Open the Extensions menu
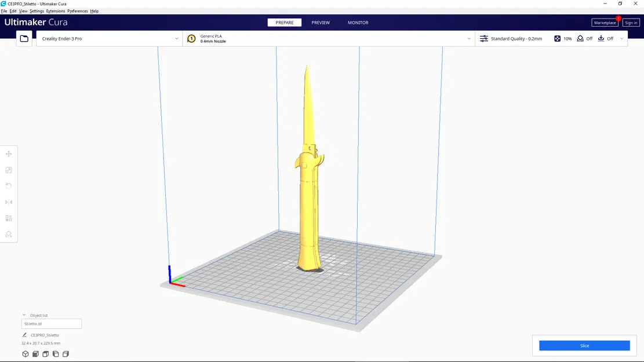644x362 pixels. tap(55, 10)
